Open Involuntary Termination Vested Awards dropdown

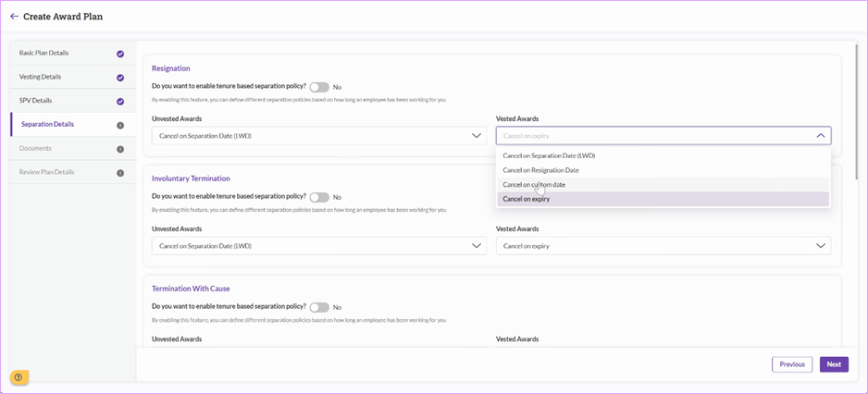(663, 246)
